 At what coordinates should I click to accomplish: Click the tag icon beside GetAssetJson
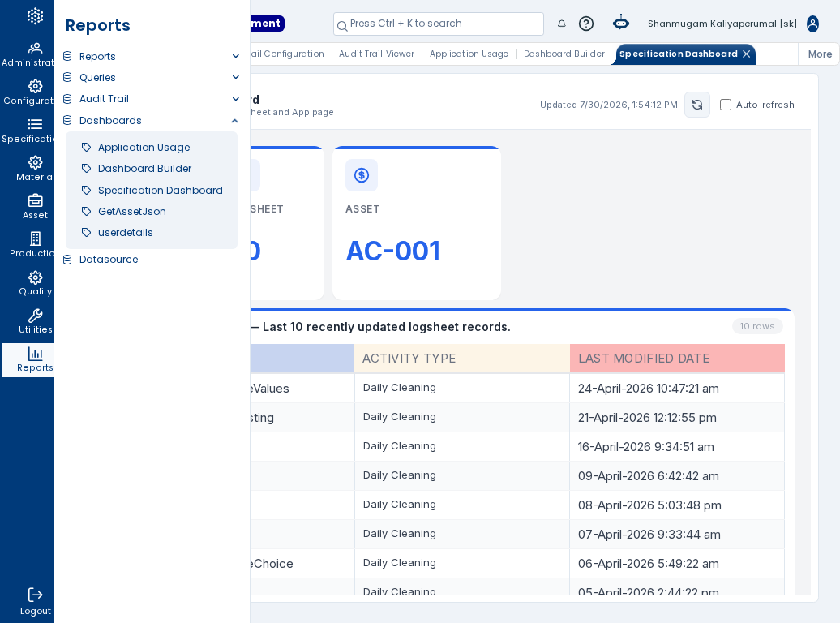click(86, 211)
